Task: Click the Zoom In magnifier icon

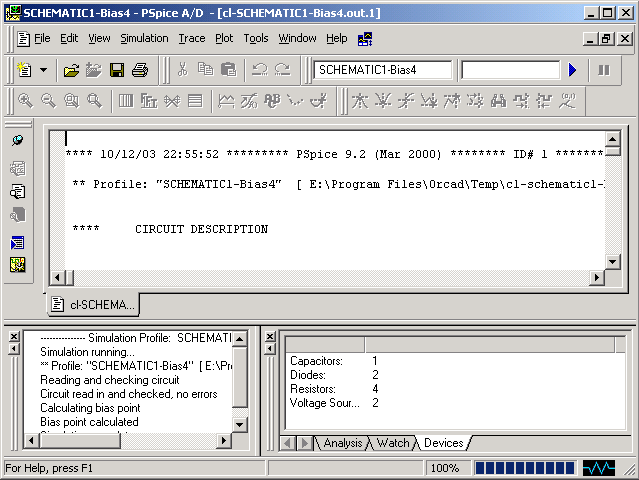Action: [x=25, y=101]
